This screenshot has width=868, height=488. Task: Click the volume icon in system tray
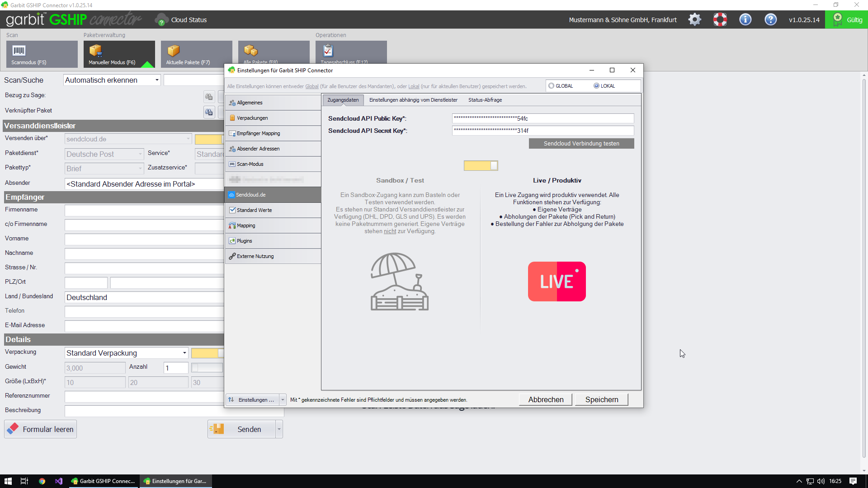[821, 481]
